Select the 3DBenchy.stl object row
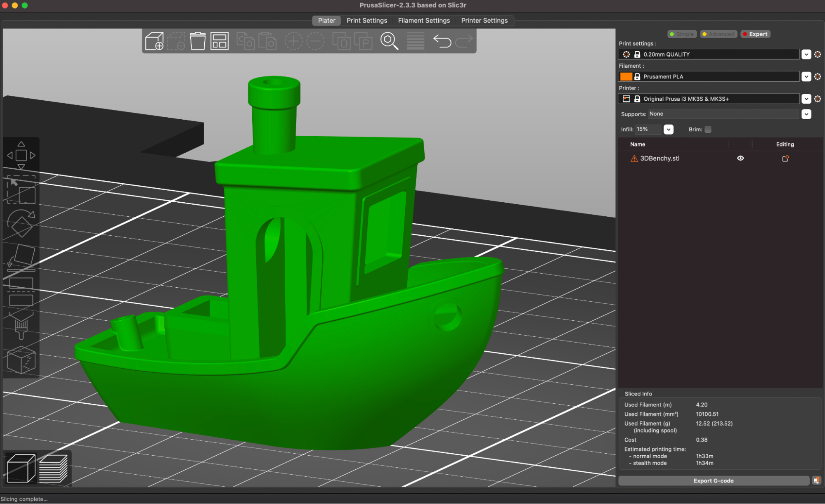The image size is (825, 504). [720, 159]
